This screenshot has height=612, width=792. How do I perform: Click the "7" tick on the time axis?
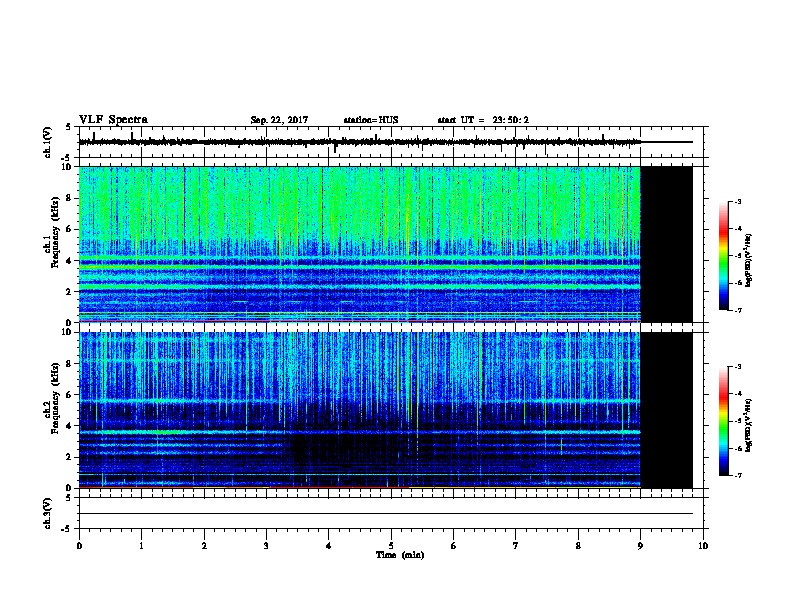[x=516, y=546]
